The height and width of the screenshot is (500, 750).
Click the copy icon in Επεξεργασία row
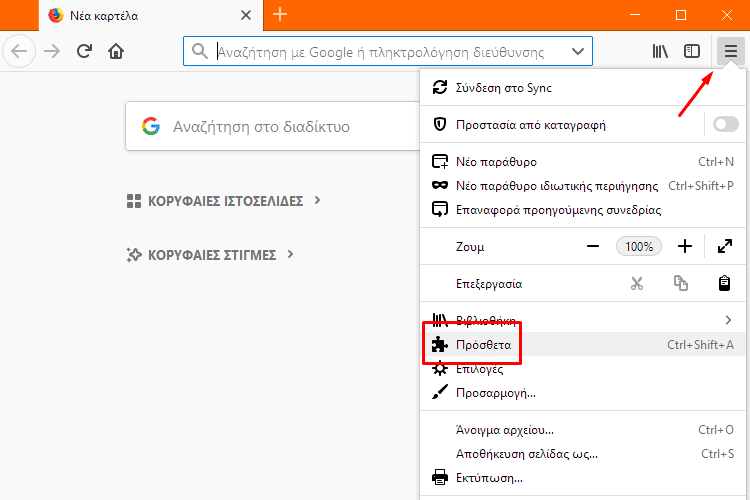point(681,283)
